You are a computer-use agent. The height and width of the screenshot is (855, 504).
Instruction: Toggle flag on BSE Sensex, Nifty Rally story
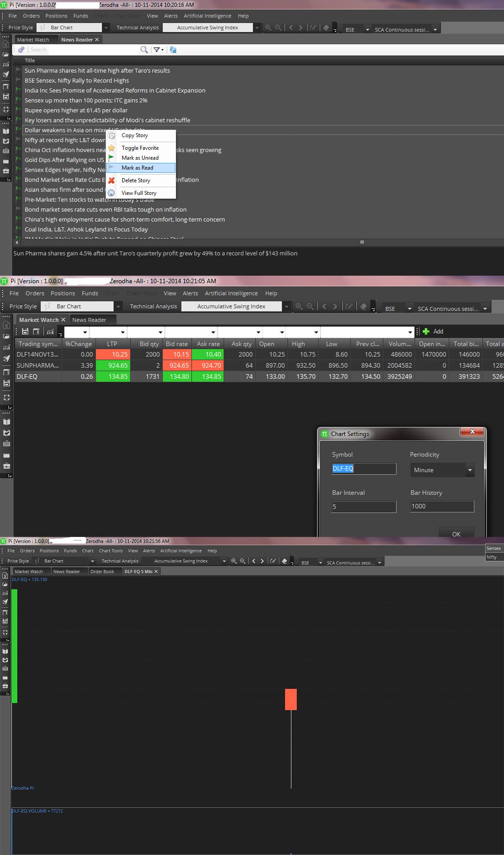coord(18,80)
